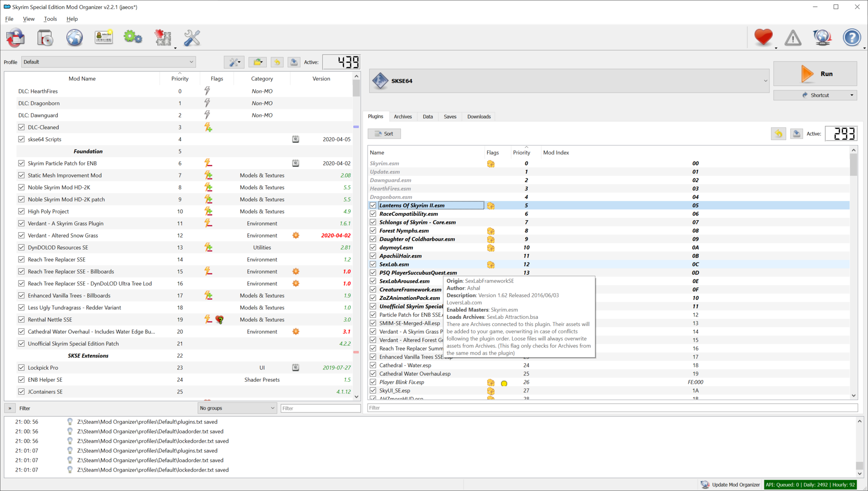Open the Nexus globe browser icon
Screen dimensions: 868x491
pyautogui.click(x=75, y=38)
